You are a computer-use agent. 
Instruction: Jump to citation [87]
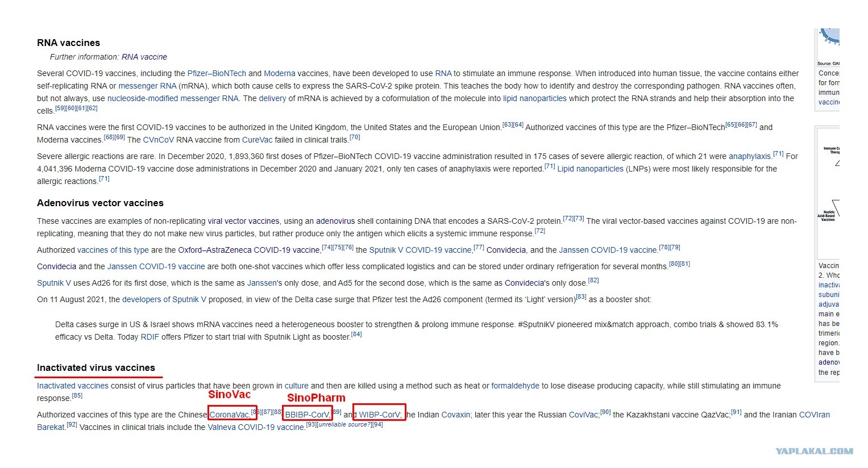267,412
